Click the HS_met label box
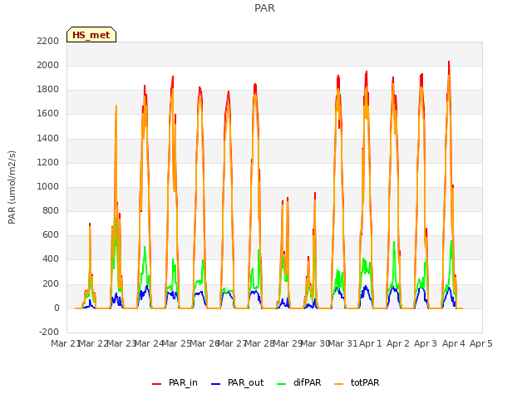The width and height of the screenshot is (532, 399). 91,35
